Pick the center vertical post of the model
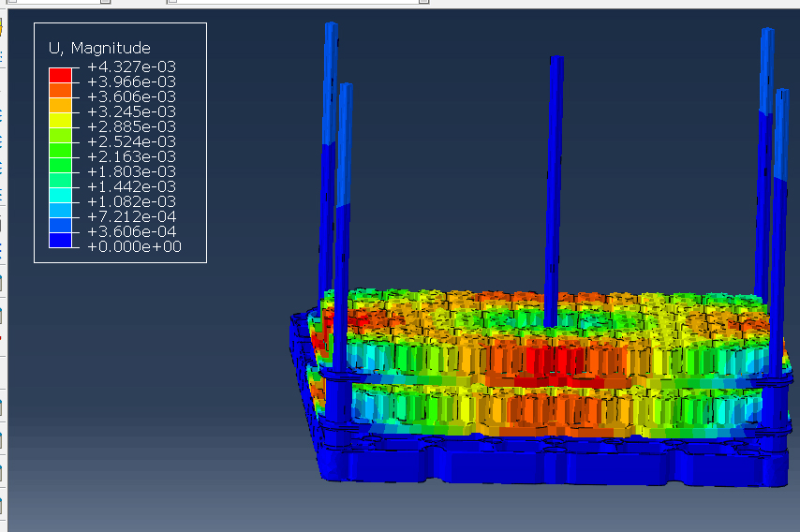Viewport: 800px width, 532px height. click(556, 187)
